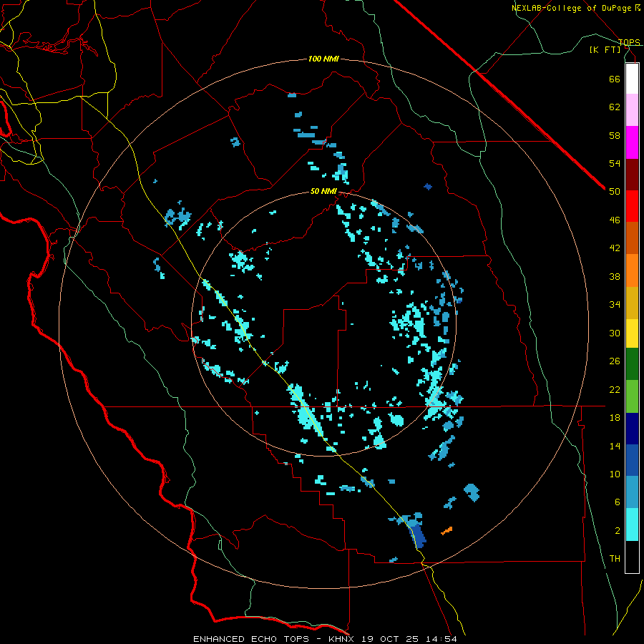Click the legend value 14
The height and width of the screenshot is (644, 644).
615,446
